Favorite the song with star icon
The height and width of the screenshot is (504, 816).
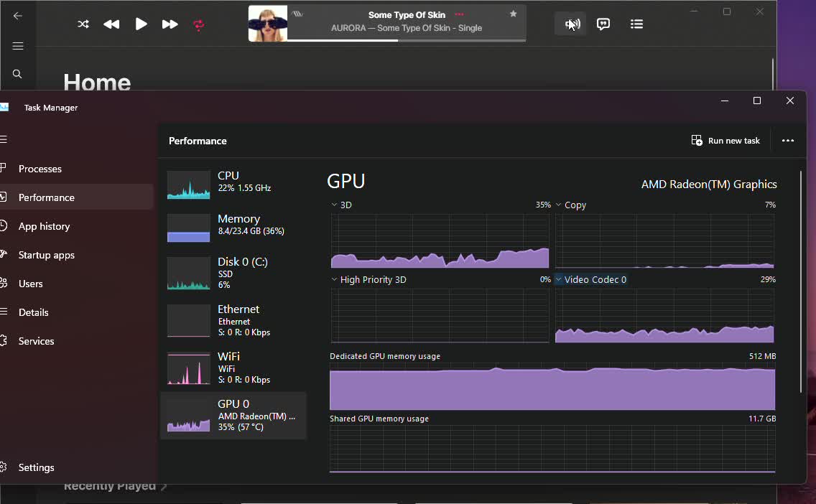(513, 14)
